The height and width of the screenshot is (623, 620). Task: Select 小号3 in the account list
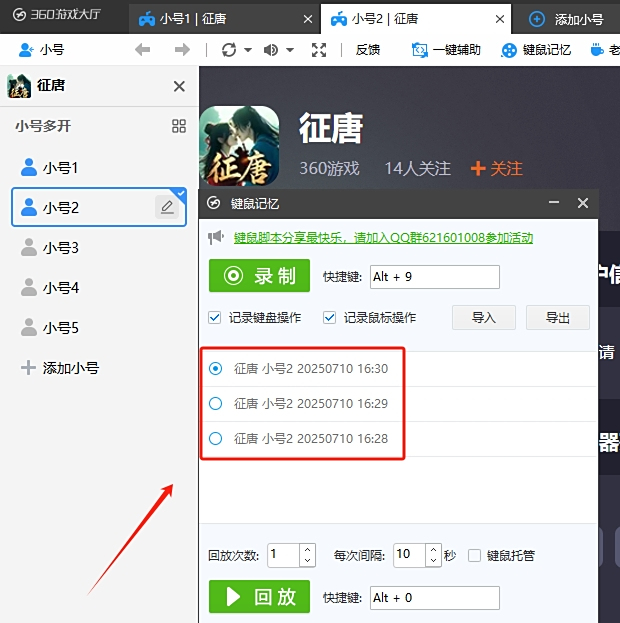(x=61, y=248)
